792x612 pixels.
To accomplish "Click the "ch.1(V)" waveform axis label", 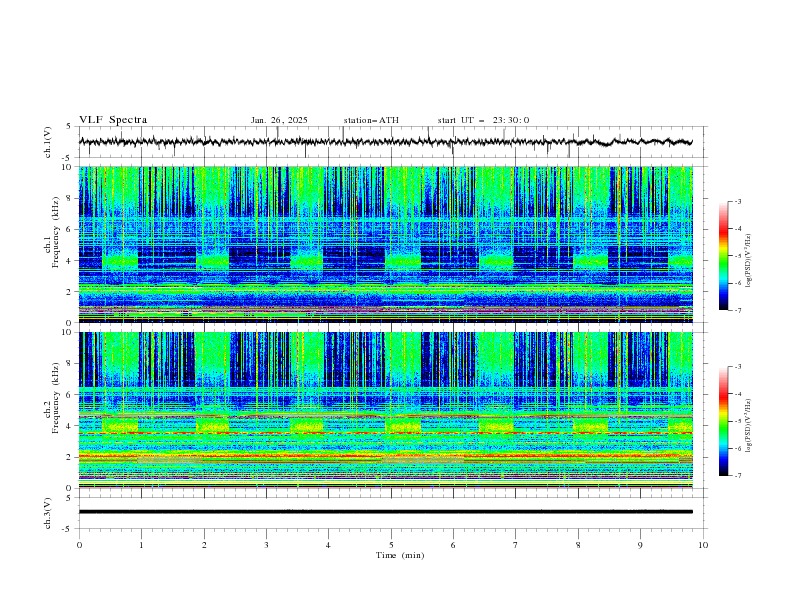I will [x=48, y=142].
